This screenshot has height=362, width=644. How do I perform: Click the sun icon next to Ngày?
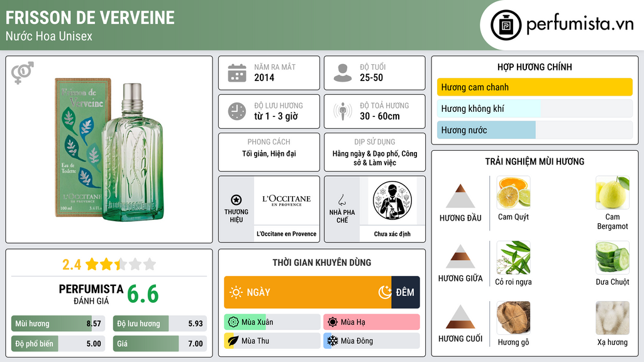pos(236,292)
